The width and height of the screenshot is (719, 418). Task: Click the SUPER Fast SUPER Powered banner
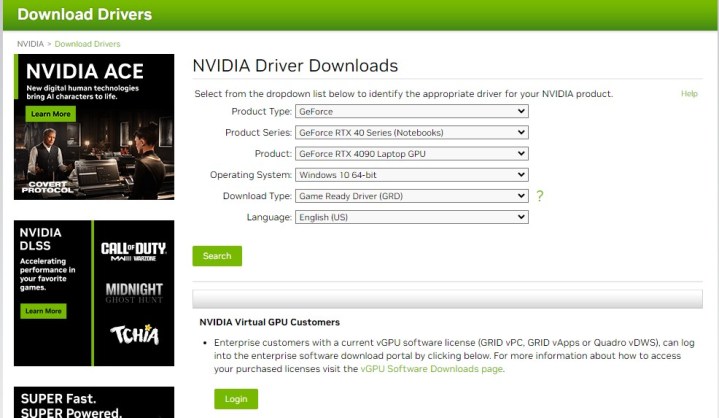coord(94,403)
